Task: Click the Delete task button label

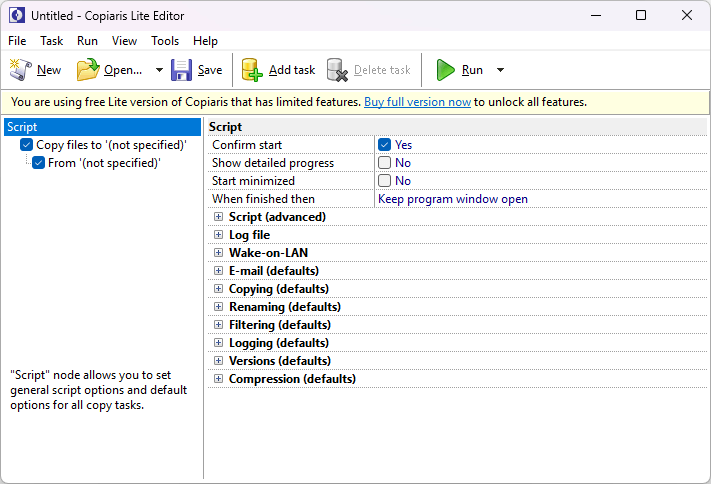Action: [382, 70]
